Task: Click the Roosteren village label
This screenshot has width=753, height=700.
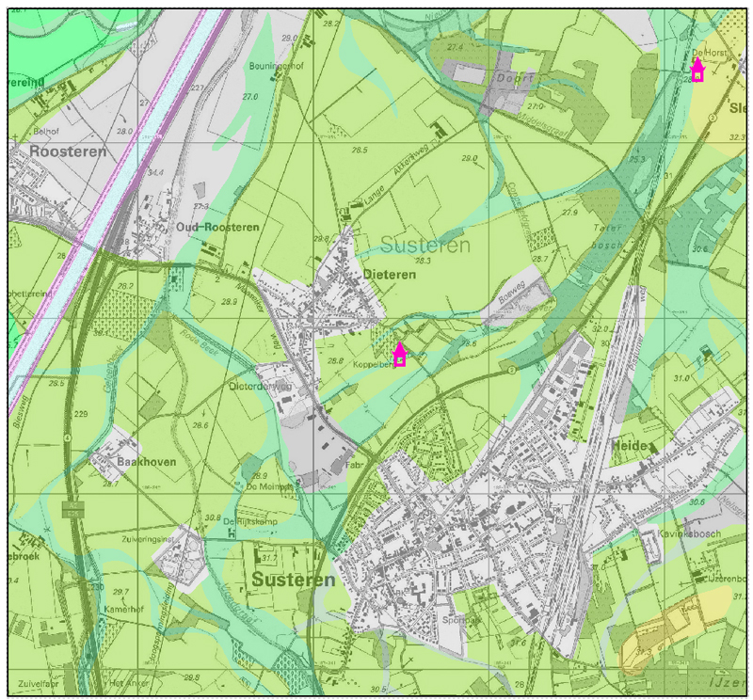Action: coord(68,151)
